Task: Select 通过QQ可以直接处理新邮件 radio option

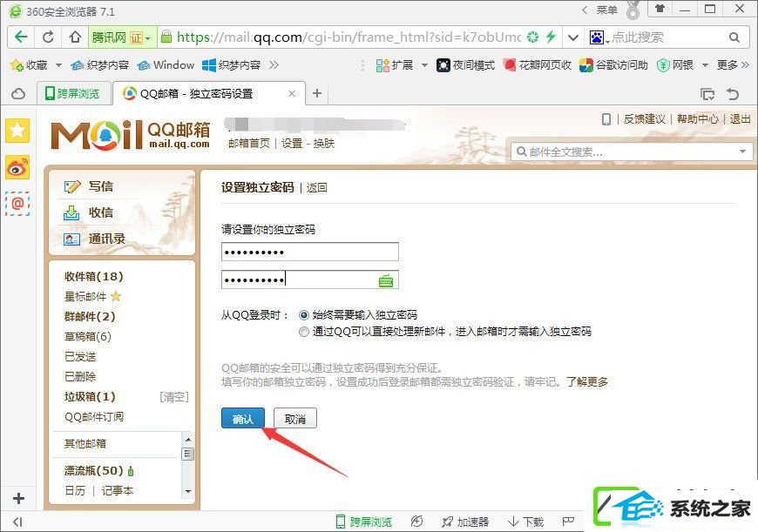Action: (x=303, y=332)
